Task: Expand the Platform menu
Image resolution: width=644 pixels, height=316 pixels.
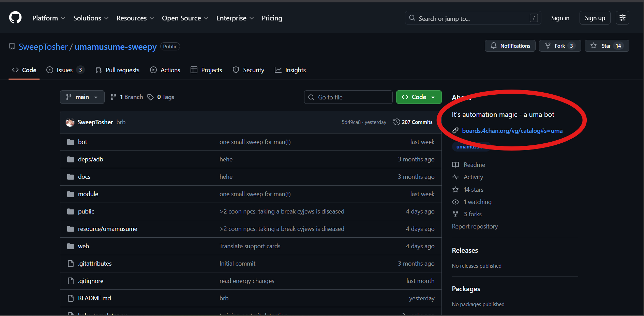Action: [x=49, y=18]
